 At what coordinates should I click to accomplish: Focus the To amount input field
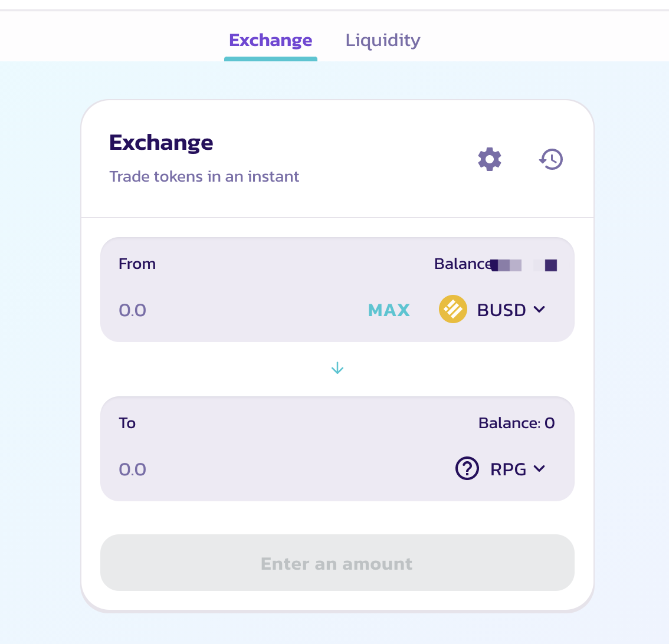(277, 469)
